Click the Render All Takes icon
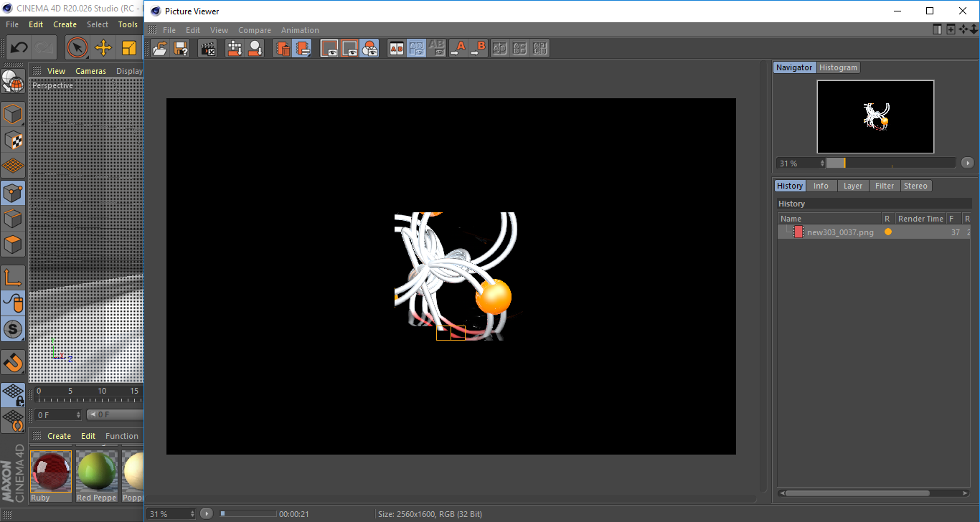 coord(235,49)
